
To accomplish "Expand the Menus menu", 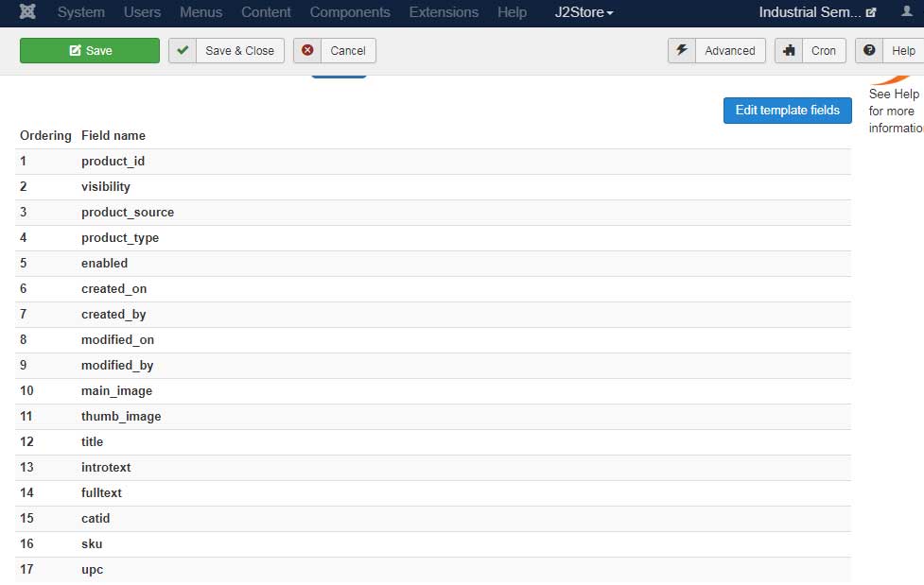I will click(200, 12).
